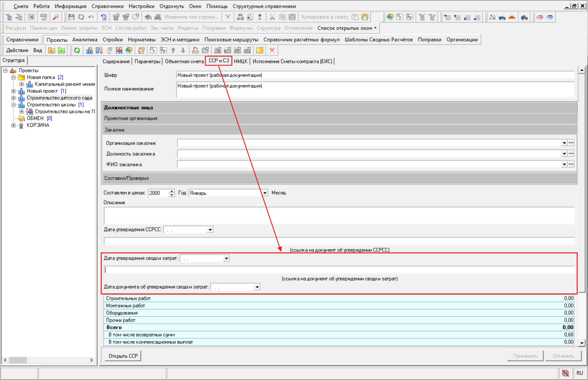Open the Дата утверждения ССРСС date dropdown
The width and height of the screenshot is (588, 380).
210,230
